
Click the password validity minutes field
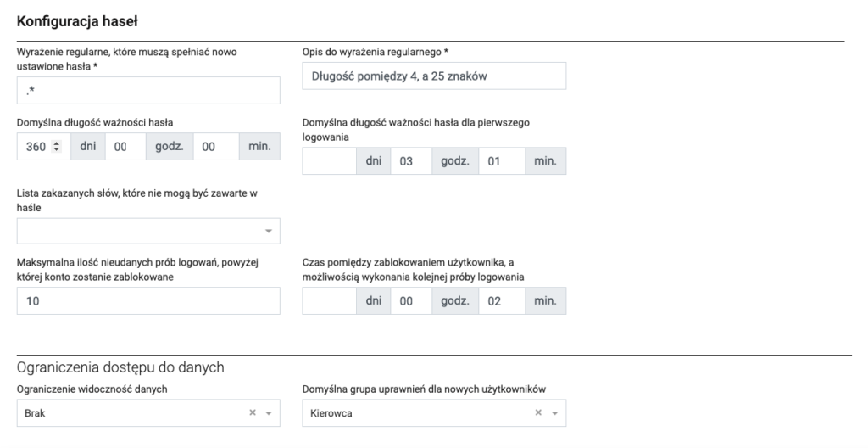coord(215,147)
